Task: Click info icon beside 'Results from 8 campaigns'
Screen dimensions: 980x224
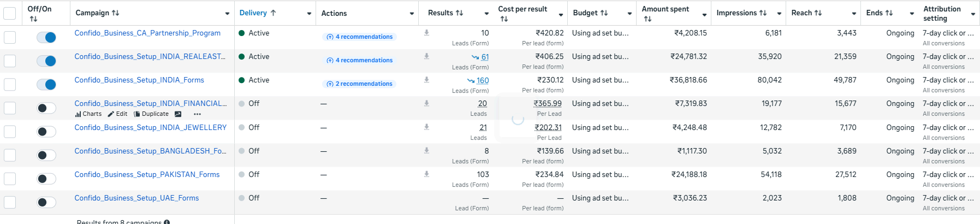Action: (x=167, y=222)
